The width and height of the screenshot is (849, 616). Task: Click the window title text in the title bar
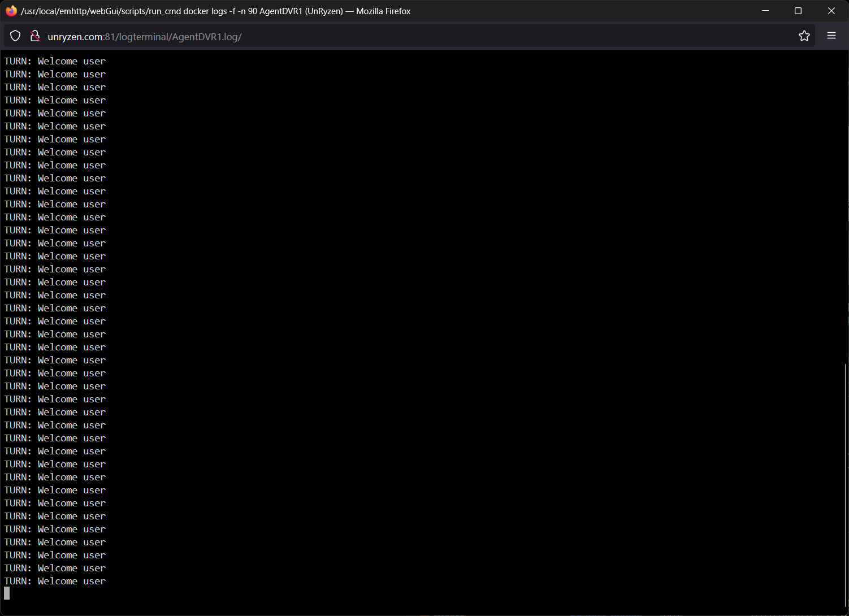click(215, 11)
